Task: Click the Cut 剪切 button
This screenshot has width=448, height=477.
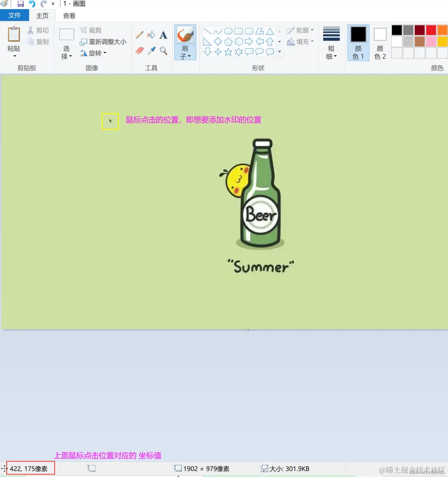Action: tap(38, 30)
